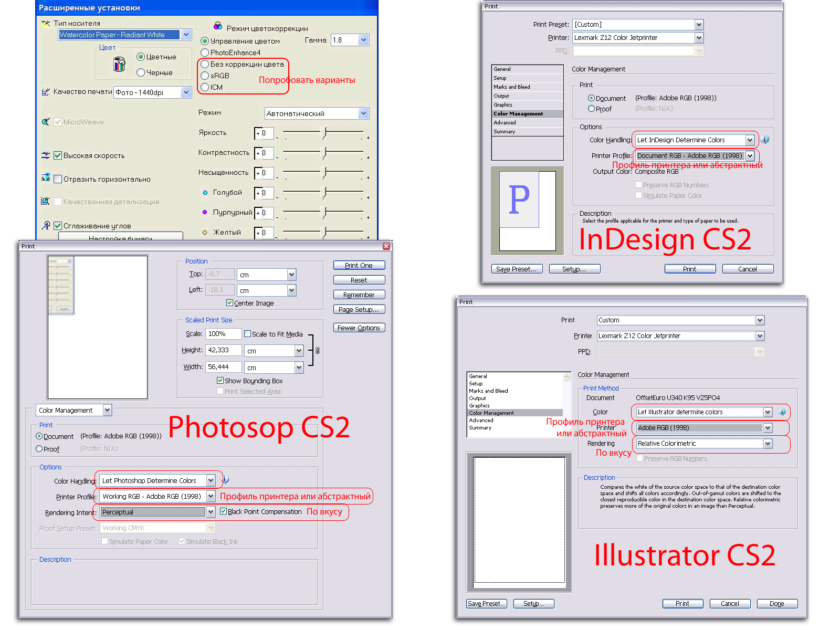Click the color correction mode icon

click(218, 26)
